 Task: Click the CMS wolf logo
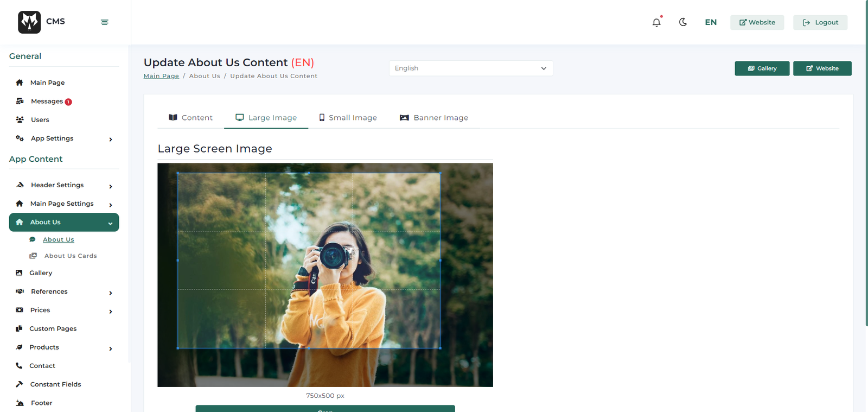click(29, 22)
